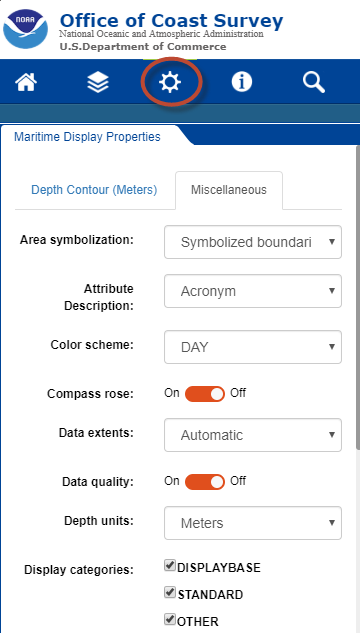Open the Settings gear icon
Screen dimensions: 360x633
[x=170, y=82]
